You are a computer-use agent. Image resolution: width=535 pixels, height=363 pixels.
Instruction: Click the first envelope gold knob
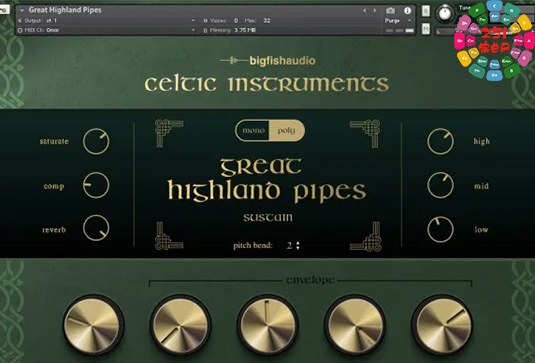coord(93,325)
